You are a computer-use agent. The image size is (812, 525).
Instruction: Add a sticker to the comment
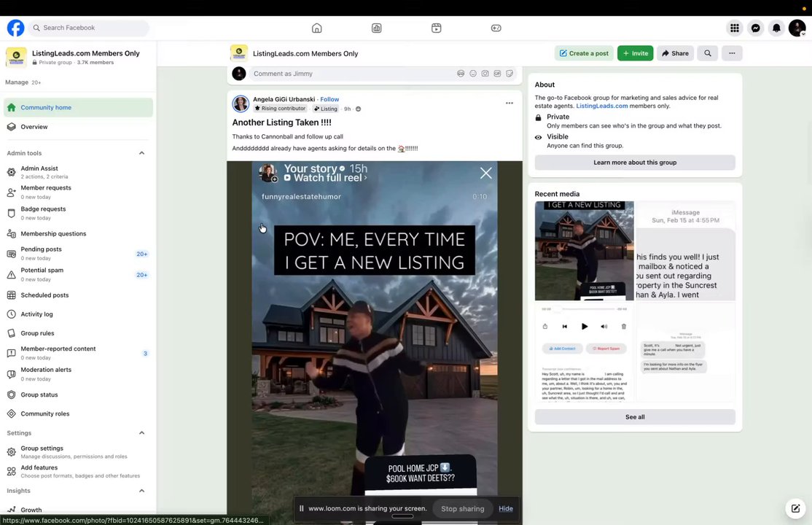click(510, 74)
